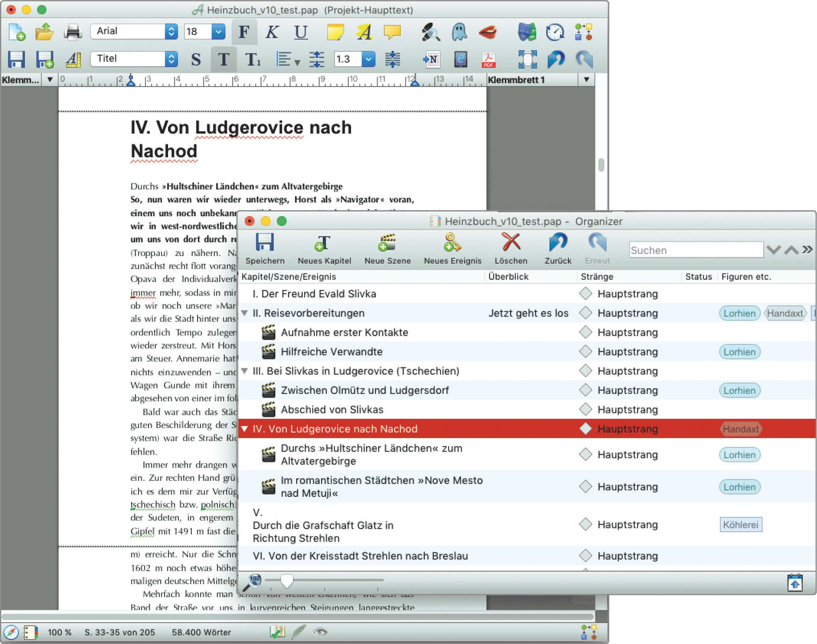Click the yellow speech bubble comment icon
Screen dimensions: 817x644
(392, 32)
